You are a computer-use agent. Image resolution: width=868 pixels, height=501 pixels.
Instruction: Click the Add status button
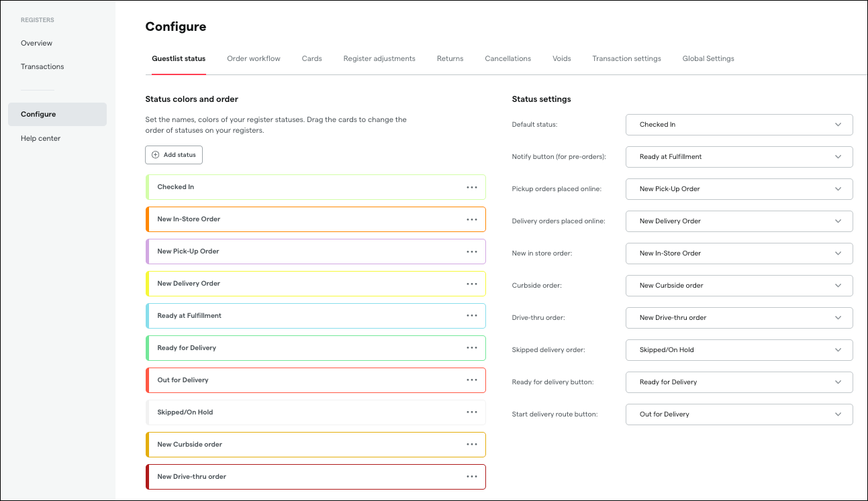pos(173,155)
